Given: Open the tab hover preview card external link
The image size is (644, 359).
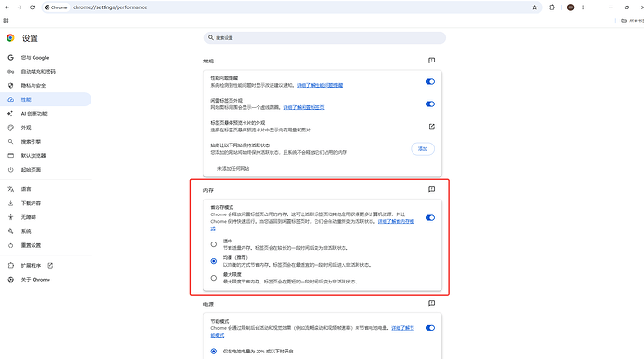Looking at the screenshot, I should [x=431, y=127].
